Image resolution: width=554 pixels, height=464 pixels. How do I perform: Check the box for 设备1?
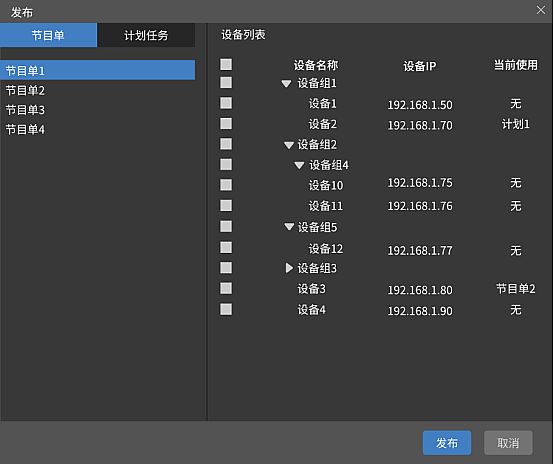(x=226, y=103)
